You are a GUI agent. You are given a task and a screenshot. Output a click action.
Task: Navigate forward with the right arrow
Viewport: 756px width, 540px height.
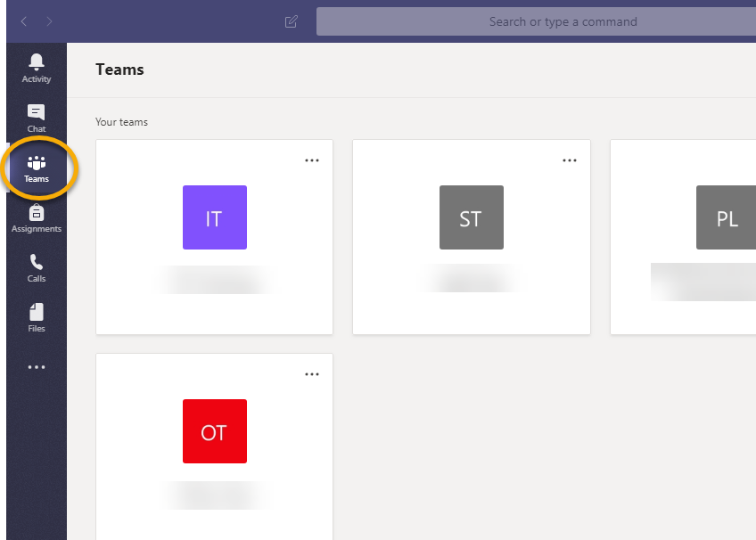tap(50, 21)
